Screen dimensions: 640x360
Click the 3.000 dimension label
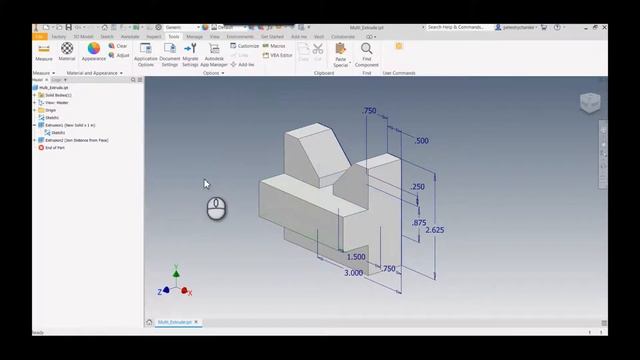coord(353,273)
